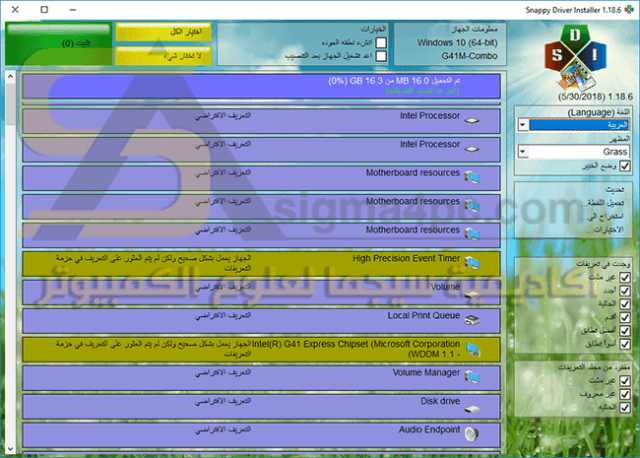This screenshot has height=458, width=640.
Task: Open the theme dropdown arrow beside Grass
Action: pyautogui.click(x=523, y=152)
